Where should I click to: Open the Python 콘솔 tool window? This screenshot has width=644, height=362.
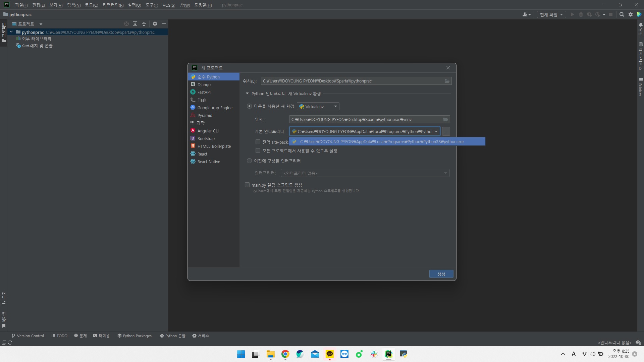point(173,336)
